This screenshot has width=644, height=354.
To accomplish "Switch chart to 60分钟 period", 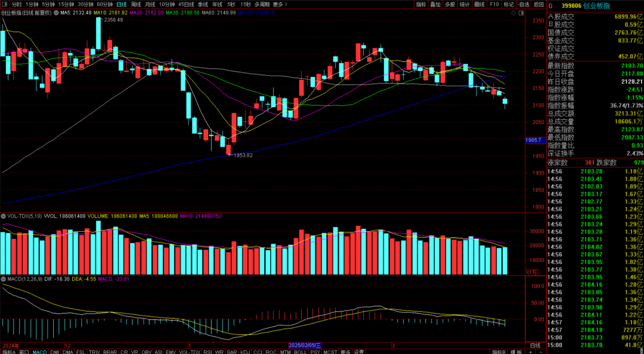I will point(105,4).
